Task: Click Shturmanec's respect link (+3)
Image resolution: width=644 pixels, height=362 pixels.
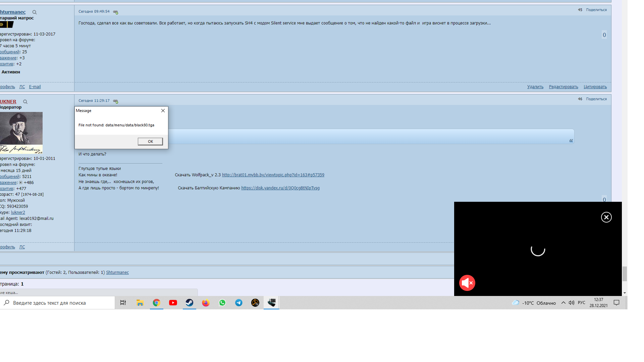Action: click(x=8, y=58)
